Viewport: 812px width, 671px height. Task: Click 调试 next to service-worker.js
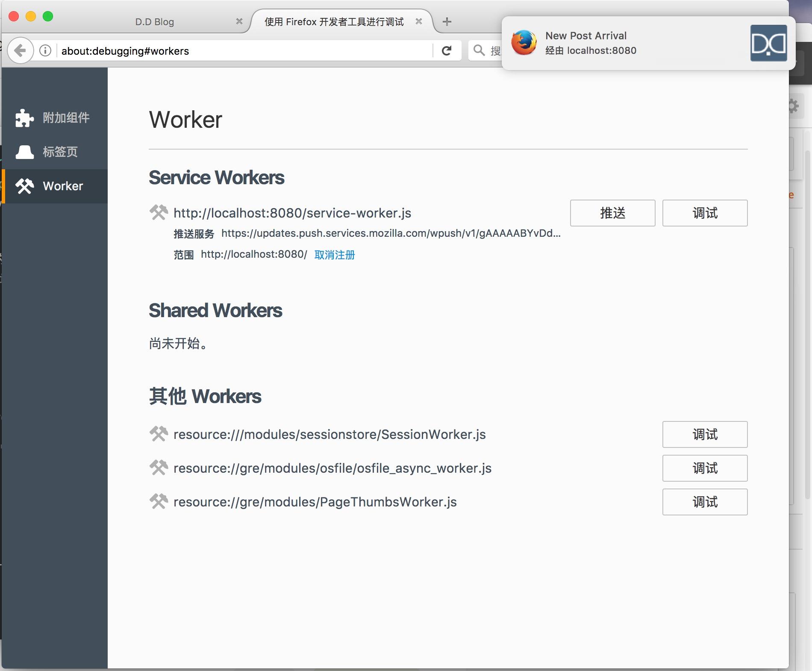704,213
